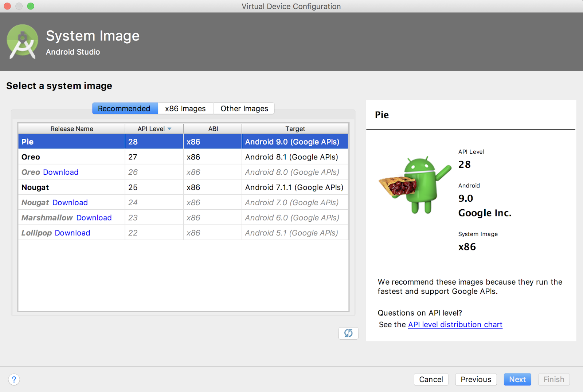Viewport: 583px width, 392px height.
Task: Click the Android Studio logo icon
Action: 23,42
